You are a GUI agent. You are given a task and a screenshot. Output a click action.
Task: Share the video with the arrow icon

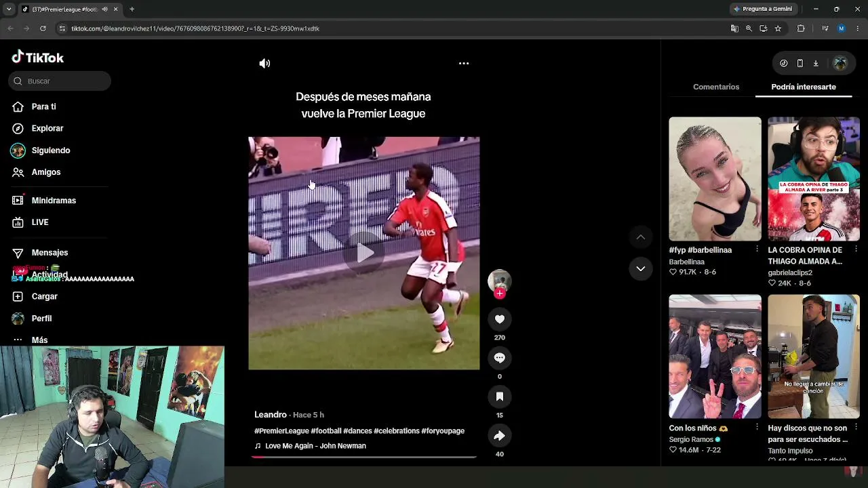(500, 435)
